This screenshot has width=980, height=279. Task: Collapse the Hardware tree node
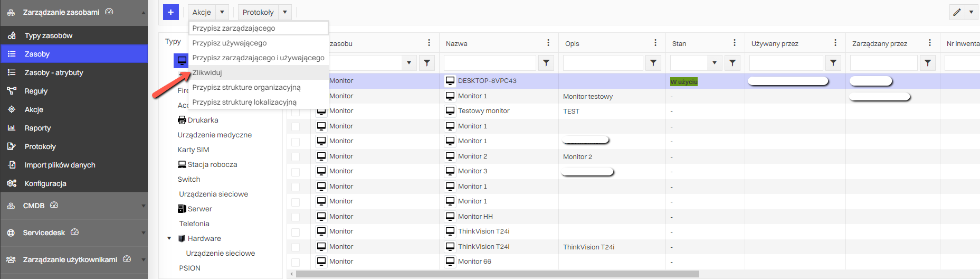169,238
